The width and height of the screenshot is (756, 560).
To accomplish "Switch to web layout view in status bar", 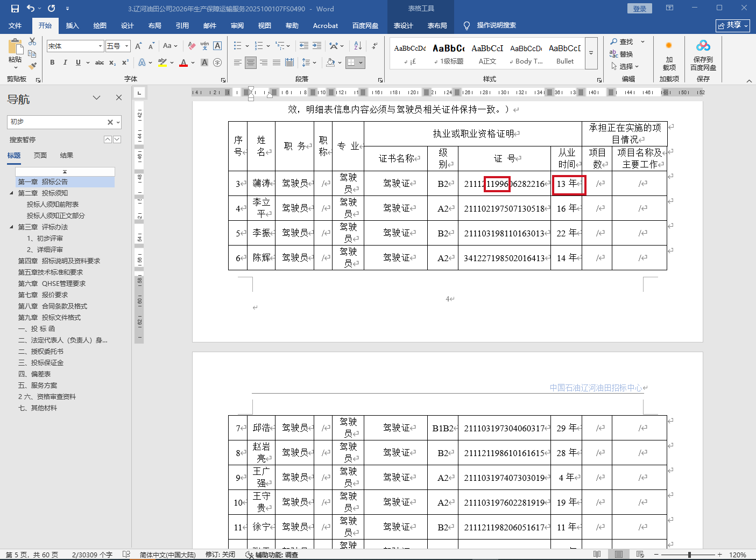I will click(x=640, y=555).
